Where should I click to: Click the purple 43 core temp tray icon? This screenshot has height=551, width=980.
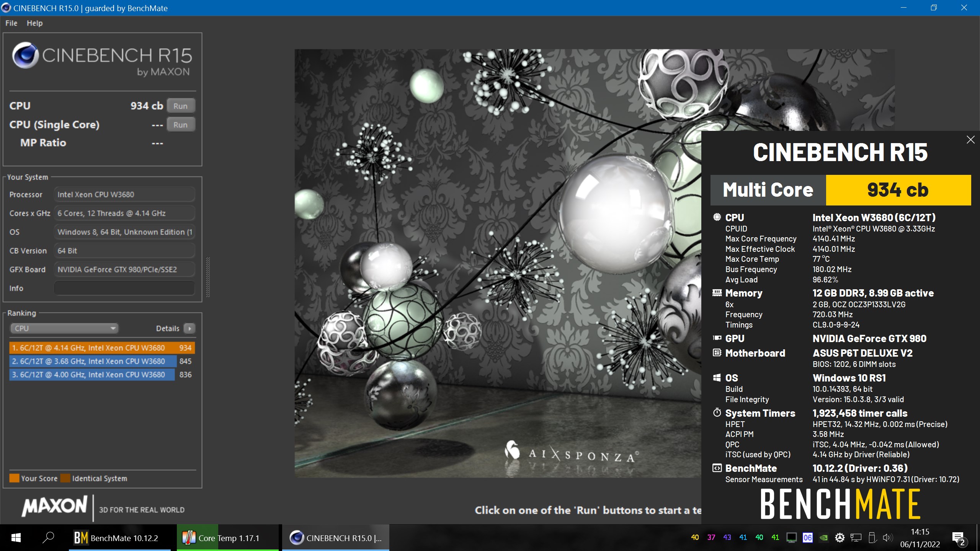tap(727, 538)
